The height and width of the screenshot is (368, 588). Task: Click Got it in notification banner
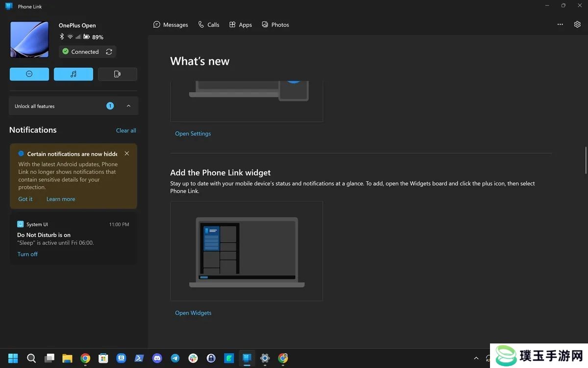[x=25, y=199]
